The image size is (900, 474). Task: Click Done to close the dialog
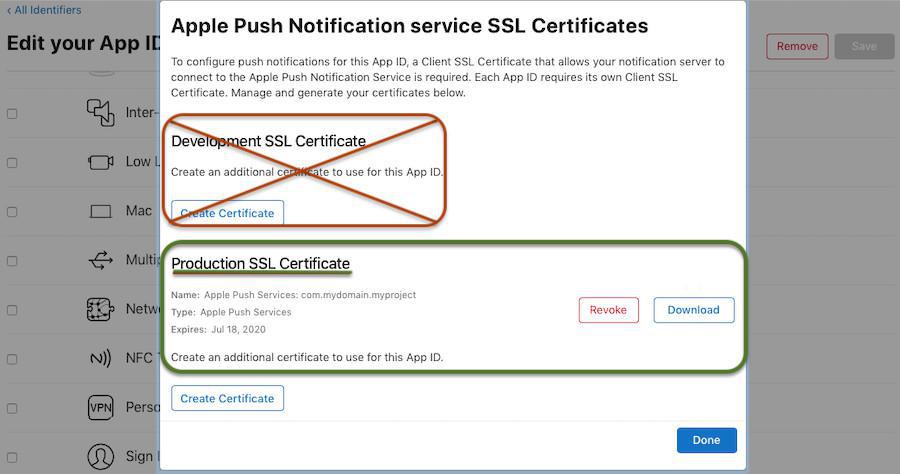pyautogui.click(x=706, y=440)
